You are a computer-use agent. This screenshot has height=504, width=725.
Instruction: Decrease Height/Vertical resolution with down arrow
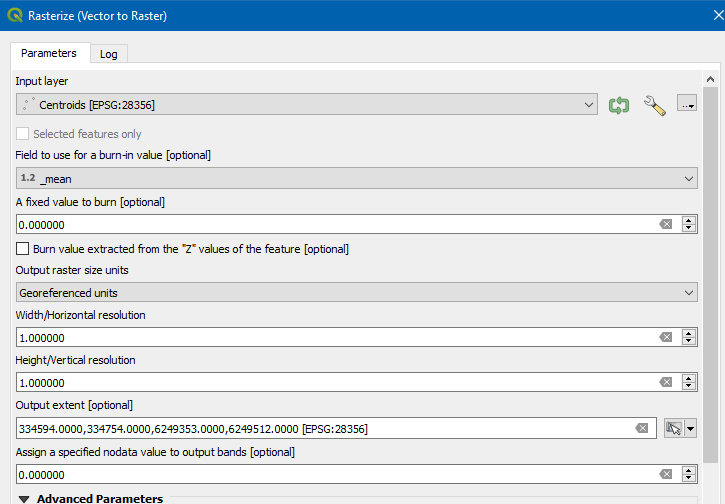point(689,386)
